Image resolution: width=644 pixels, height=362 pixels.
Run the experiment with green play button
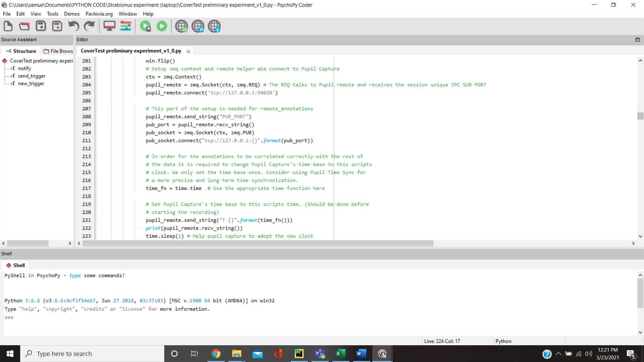162,26
